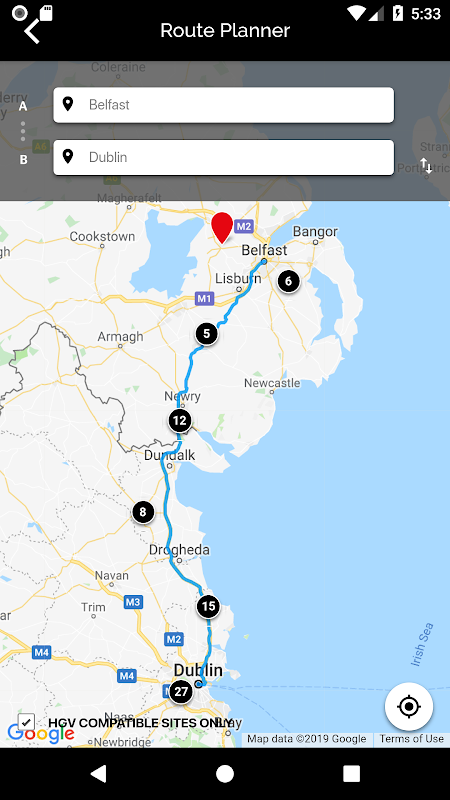
Task: Open cluster marker showing 8 sites
Action: [143, 512]
